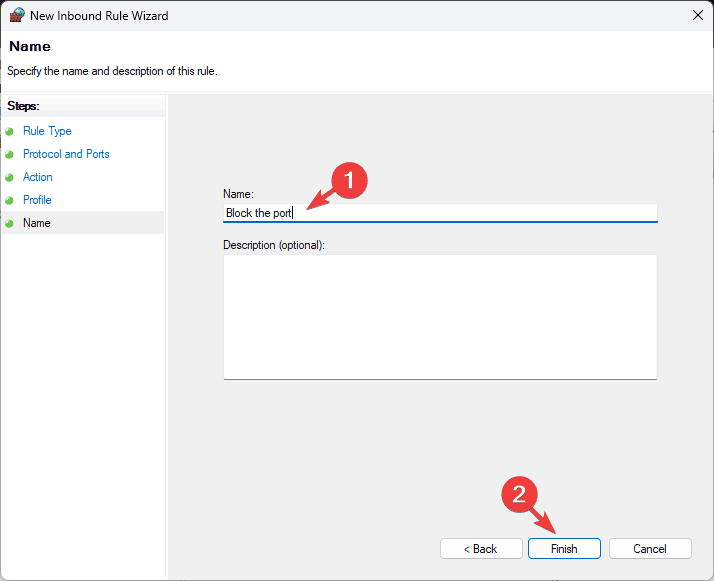Close the New Inbound Rule Wizard window
Screen dimensions: 714x581
[698, 15]
